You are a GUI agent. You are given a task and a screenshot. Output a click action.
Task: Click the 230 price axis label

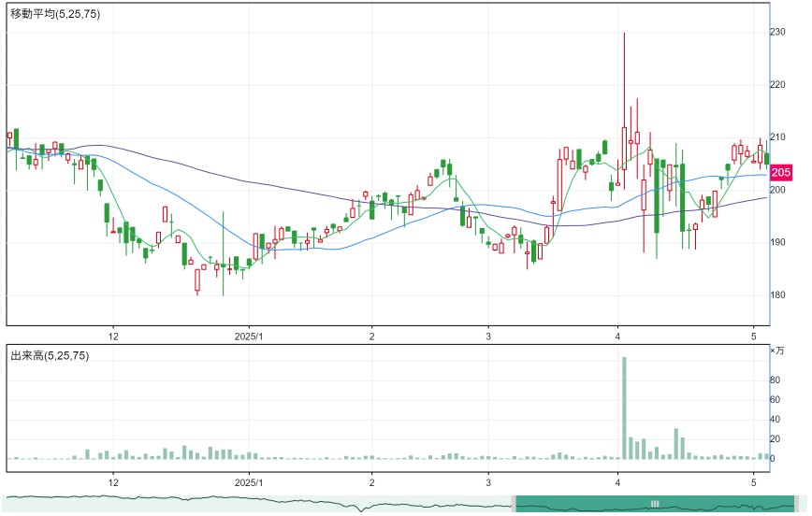click(777, 32)
